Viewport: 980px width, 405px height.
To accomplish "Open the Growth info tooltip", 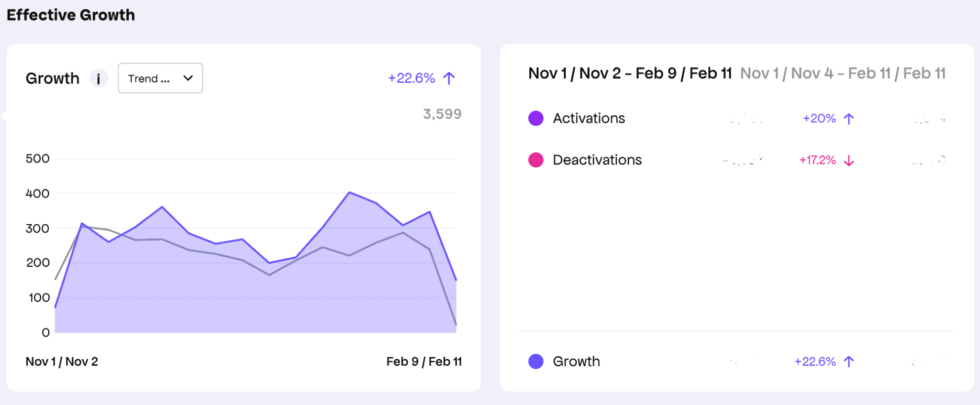I will point(99,78).
